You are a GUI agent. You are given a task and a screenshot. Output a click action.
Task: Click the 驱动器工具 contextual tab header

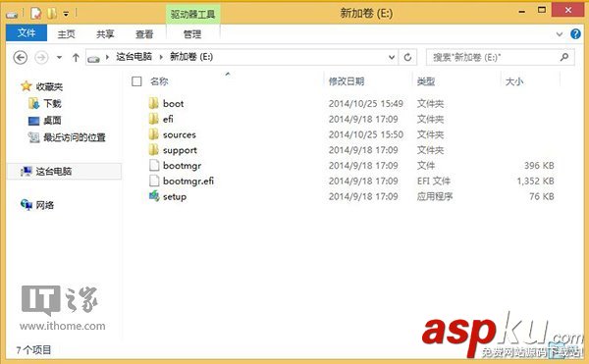click(x=192, y=15)
